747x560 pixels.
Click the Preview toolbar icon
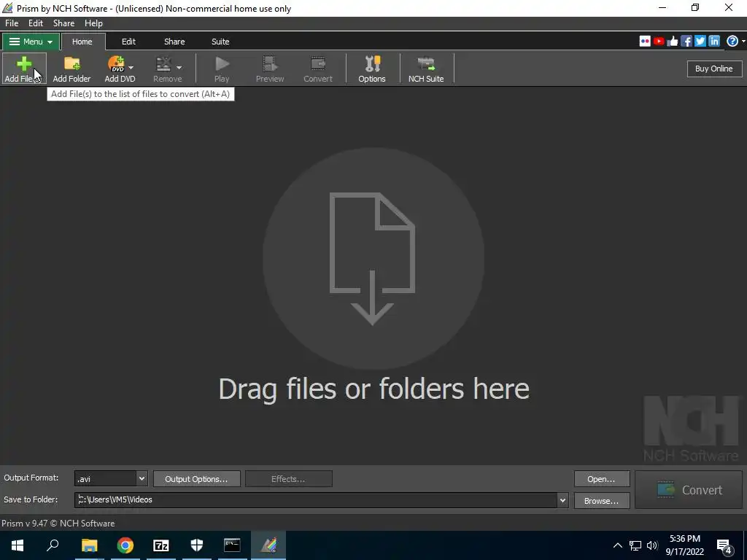(270, 69)
